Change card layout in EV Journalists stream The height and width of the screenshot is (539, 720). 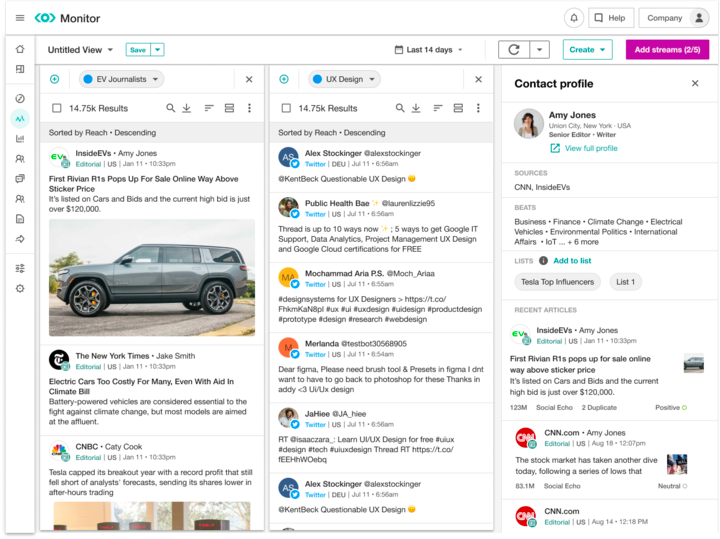click(229, 108)
